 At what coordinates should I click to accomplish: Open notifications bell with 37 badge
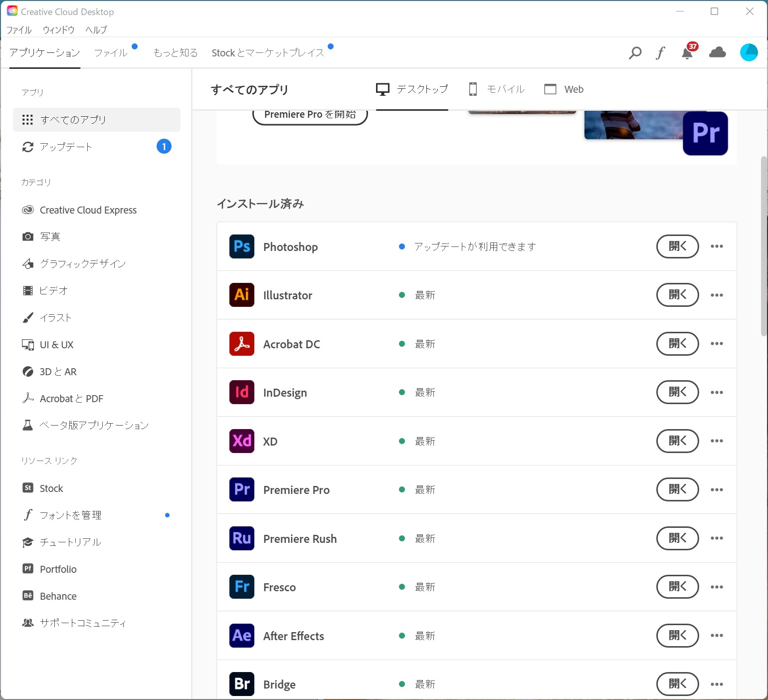tap(687, 52)
